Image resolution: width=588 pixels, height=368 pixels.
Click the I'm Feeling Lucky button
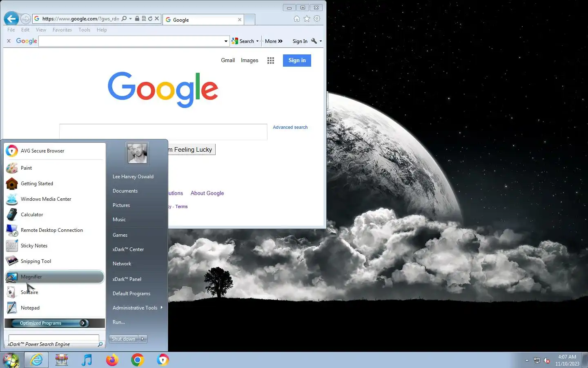click(x=192, y=150)
